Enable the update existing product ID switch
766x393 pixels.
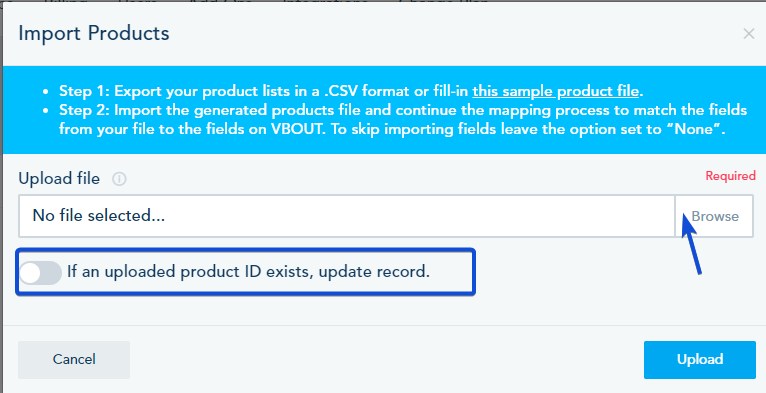click(41, 272)
